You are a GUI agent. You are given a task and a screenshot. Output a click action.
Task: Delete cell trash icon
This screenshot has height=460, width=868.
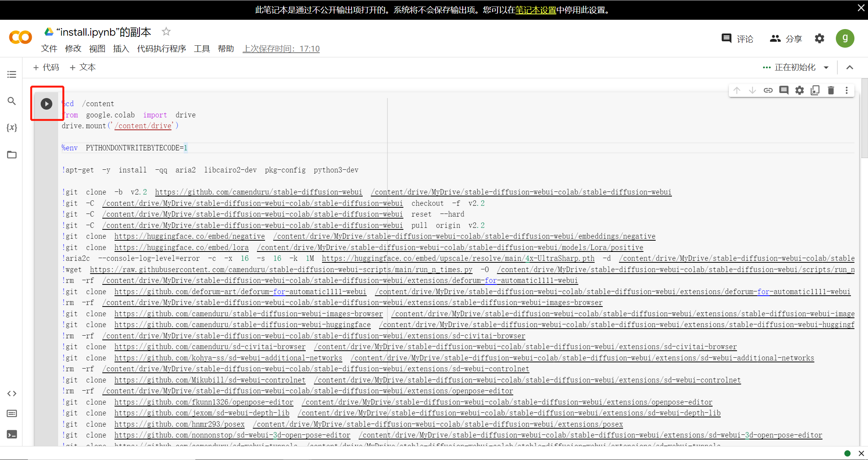(x=831, y=90)
